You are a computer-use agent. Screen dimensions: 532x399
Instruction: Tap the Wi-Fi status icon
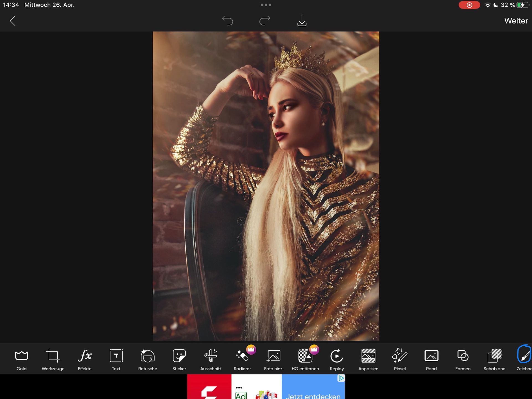pos(487,5)
